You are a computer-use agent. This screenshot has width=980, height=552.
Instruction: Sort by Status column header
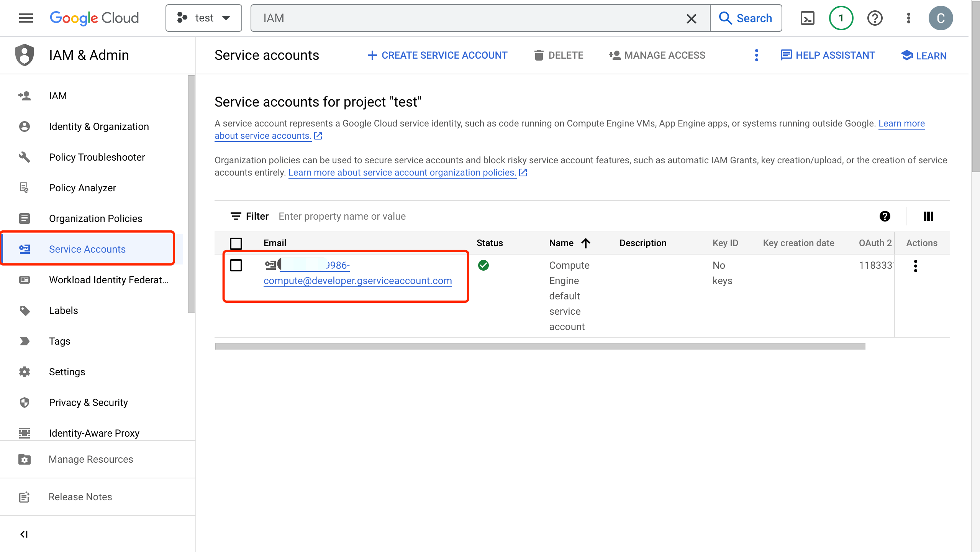(x=490, y=243)
